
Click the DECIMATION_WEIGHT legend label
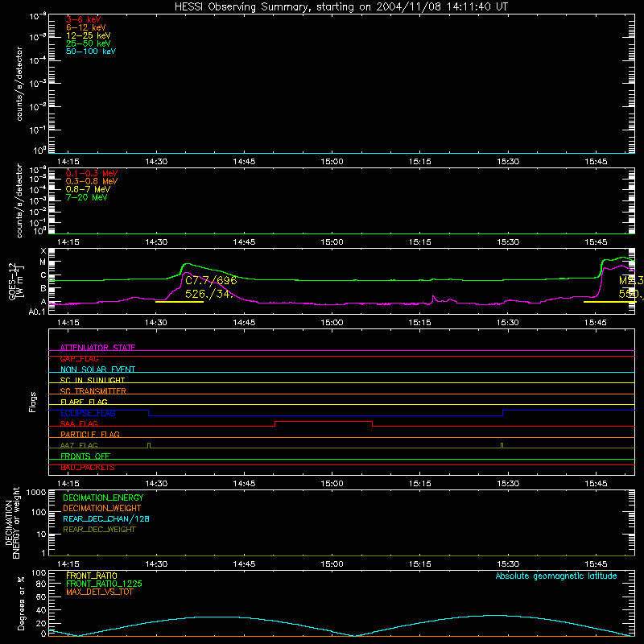coord(102,508)
